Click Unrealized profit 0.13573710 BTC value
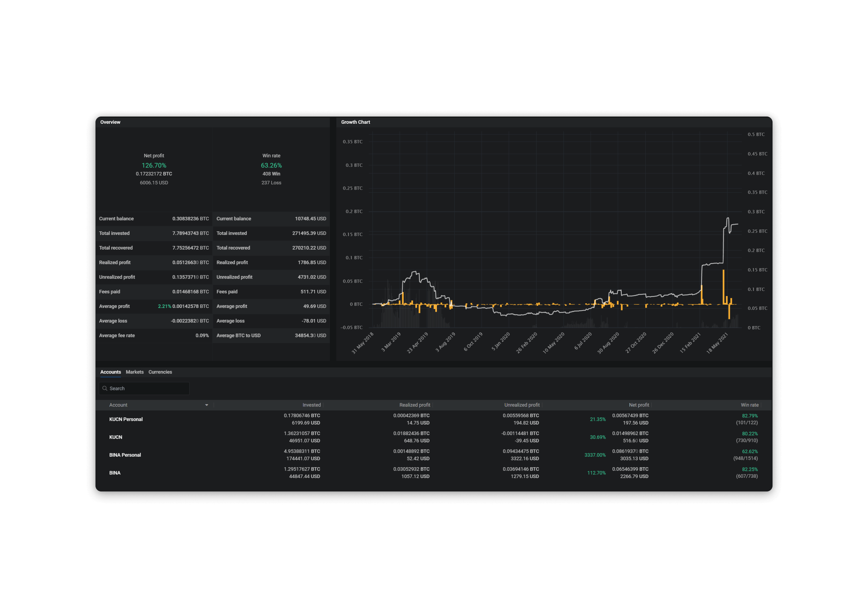Screen dimensions: 868x608 click(191, 277)
